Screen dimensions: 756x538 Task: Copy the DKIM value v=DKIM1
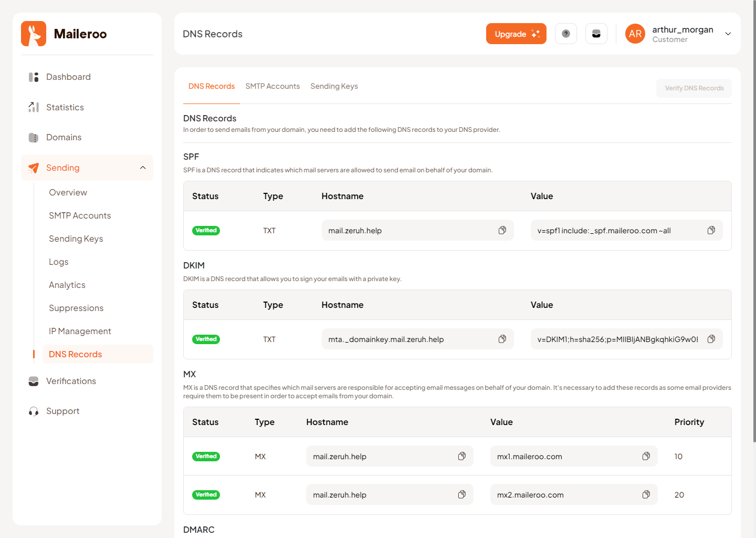point(711,339)
